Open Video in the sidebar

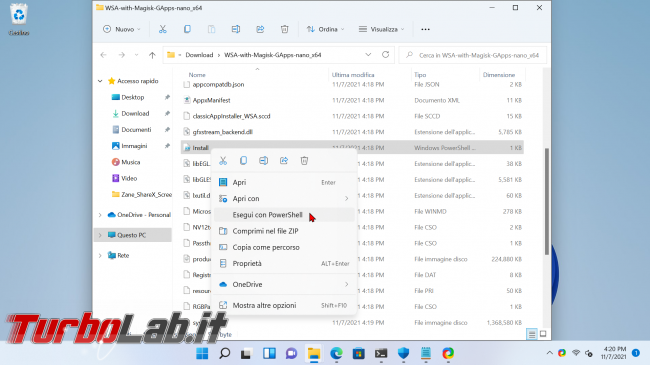coord(129,178)
